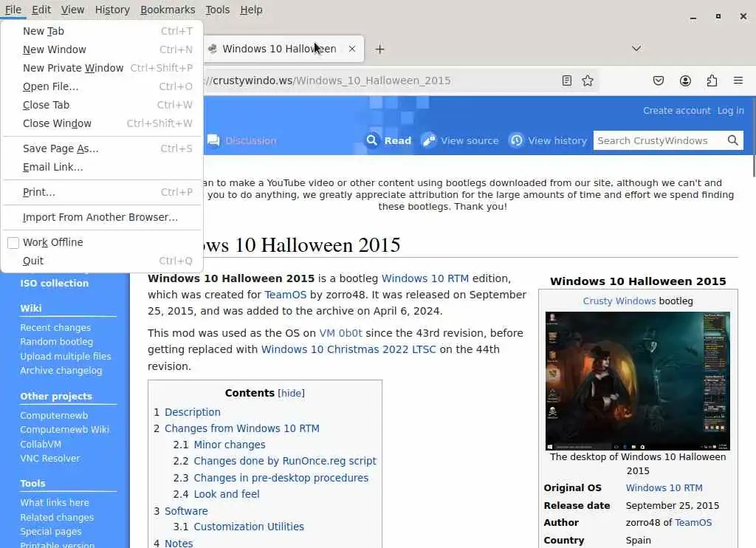
Task: Click the View history clock icon
Action: coord(516,140)
